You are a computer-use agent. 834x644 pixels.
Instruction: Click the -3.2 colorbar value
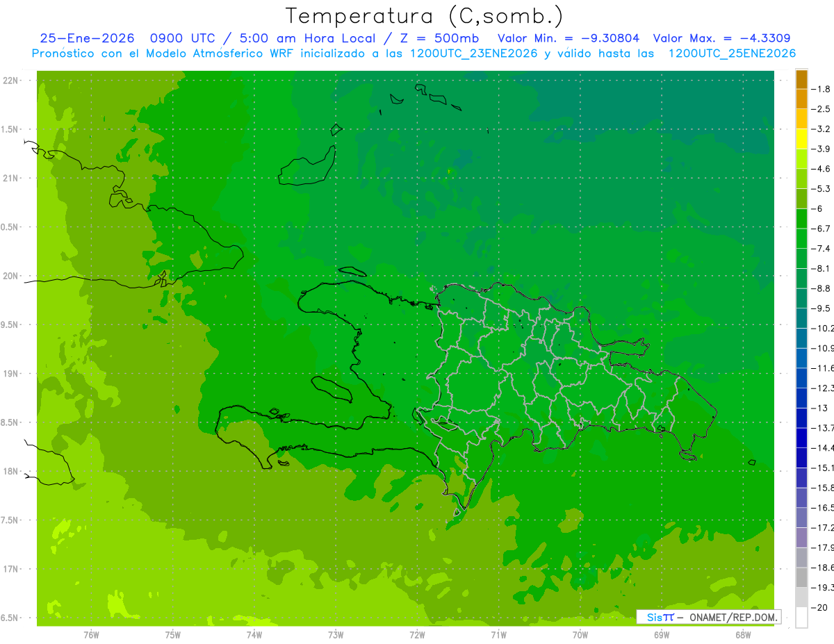click(x=821, y=129)
